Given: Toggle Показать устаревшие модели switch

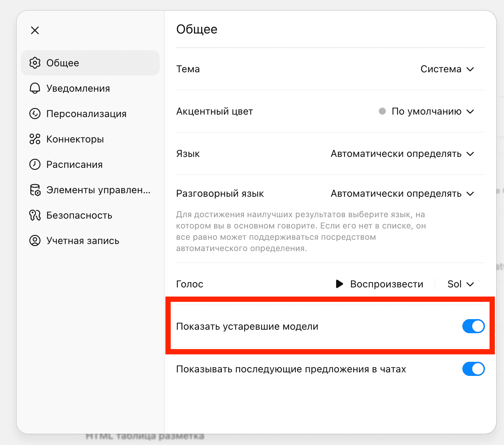Looking at the screenshot, I should pyautogui.click(x=473, y=326).
